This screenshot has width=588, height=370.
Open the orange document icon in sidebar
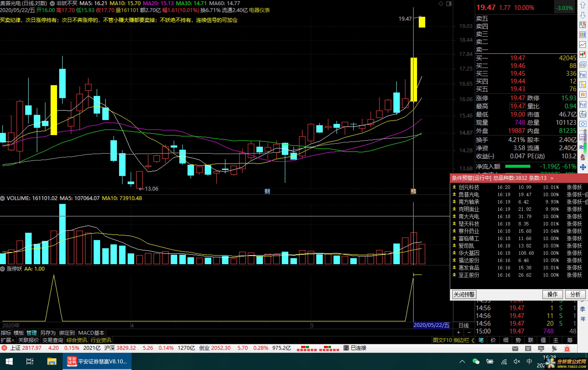(583, 94)
